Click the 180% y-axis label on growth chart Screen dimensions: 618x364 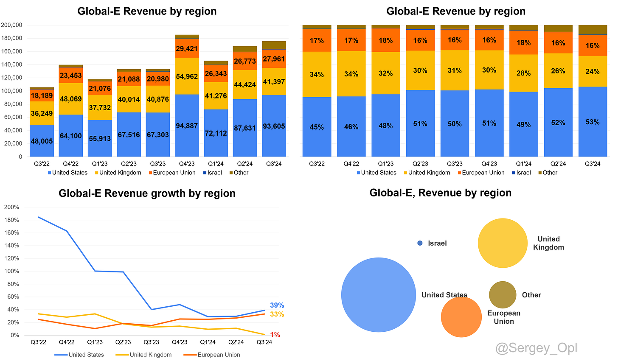click(11, 220)
